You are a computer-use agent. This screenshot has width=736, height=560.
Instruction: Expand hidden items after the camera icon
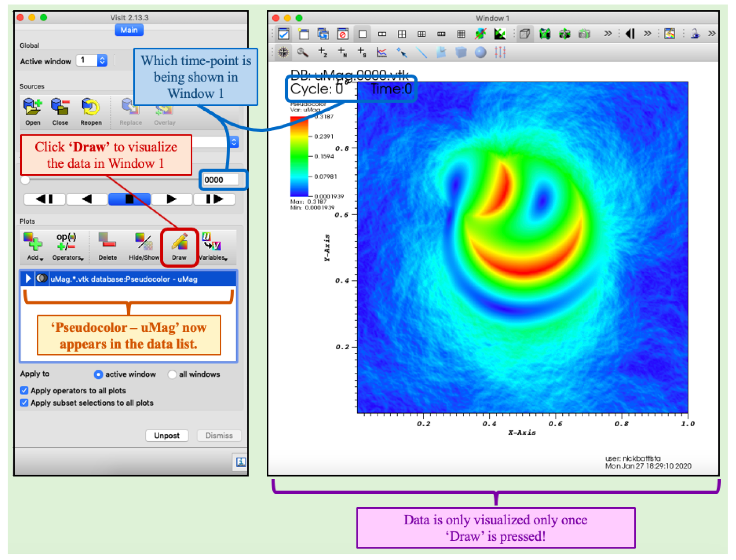608,34
